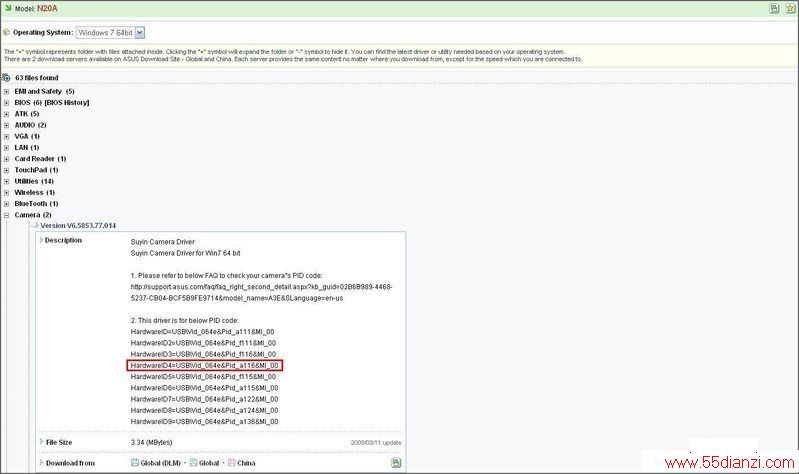Click the HardwareID9 Pid_a136 line
Image resolution: width=799 pixels, height=474 pixels.
point(204,422)
